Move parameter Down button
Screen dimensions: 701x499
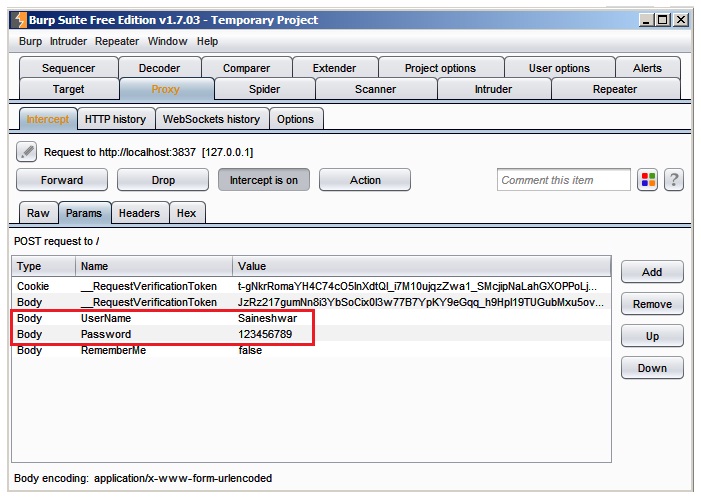652,368
